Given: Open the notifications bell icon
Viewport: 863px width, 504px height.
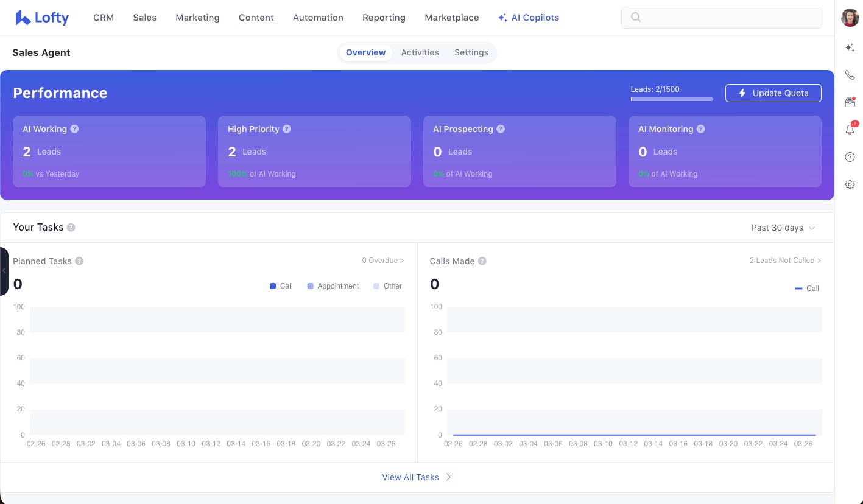Looking at the screenshot, I should click(850, 130).
